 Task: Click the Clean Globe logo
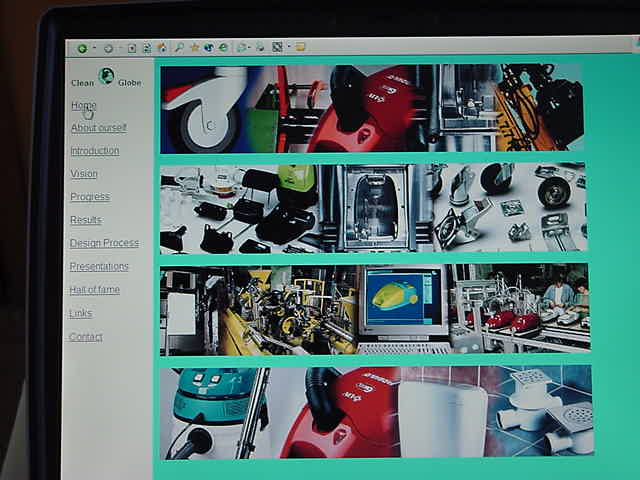click(106, 77)
